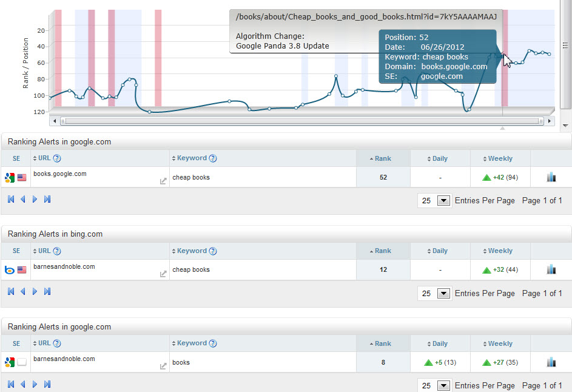Click books.google.com URL link

(x=59, y=174)
